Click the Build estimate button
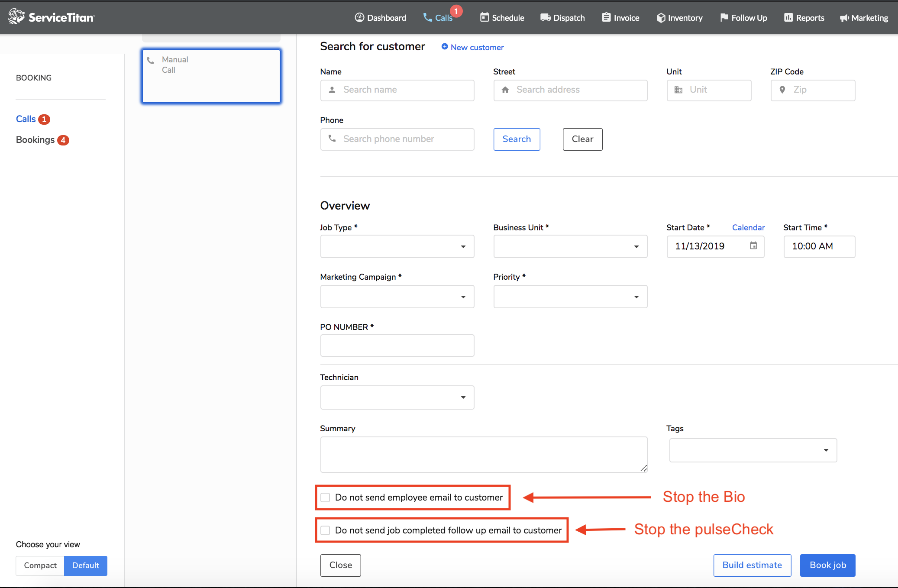The height and width of the screenshot is (588, 898). [752, 565]
